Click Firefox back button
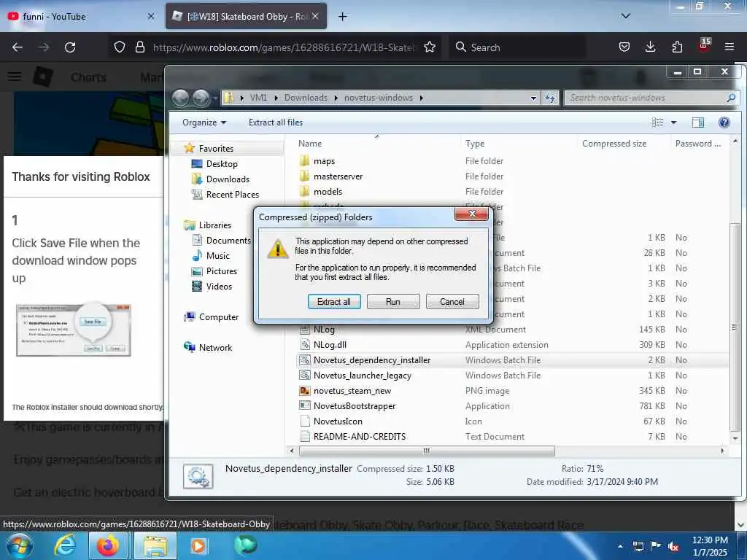Screen dimensions: 747x560 pyautogui.click(x=18, y=47)
